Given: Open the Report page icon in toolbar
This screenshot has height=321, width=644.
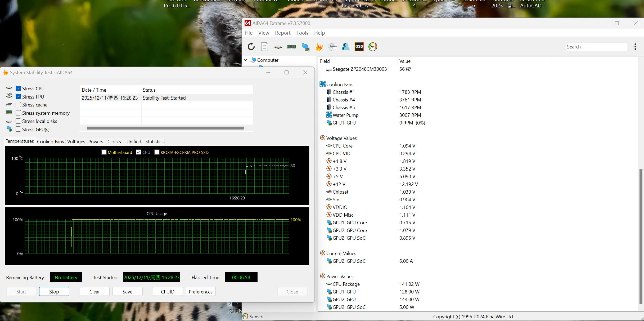Looking at the screenshot, I should [x=264, y=47].
